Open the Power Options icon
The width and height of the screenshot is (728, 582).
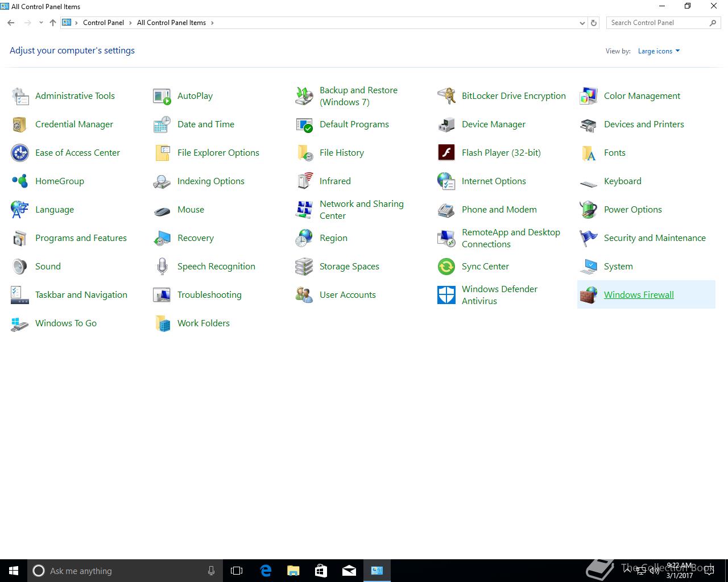589,210
